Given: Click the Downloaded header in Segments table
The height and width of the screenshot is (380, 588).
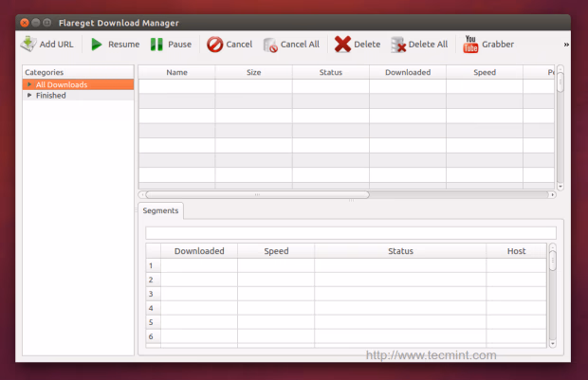Looking at the screenshot, I should (x=199, y=251).
